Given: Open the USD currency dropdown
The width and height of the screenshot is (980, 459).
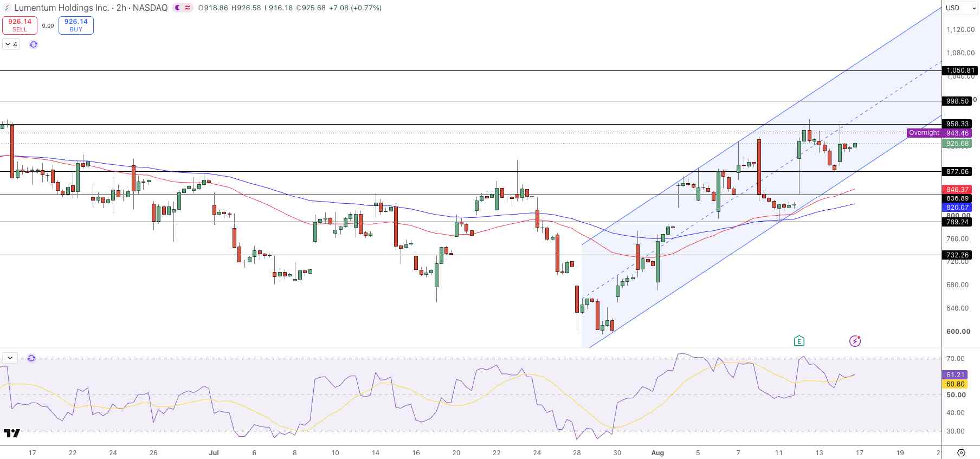Looking at the screenshot, I should (960, 8).
